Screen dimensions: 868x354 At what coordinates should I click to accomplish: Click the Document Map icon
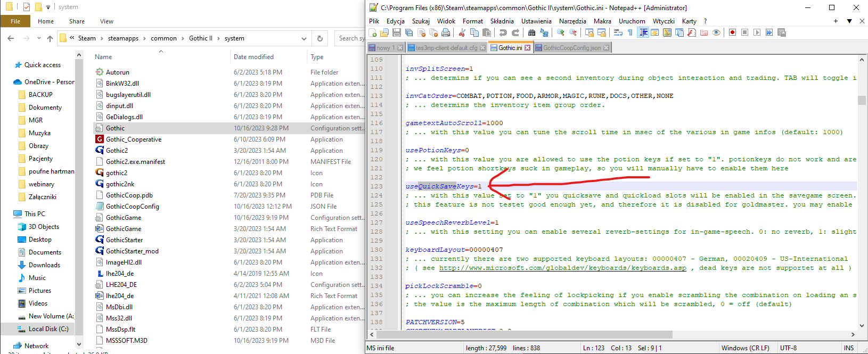click(x=667, y=32)
